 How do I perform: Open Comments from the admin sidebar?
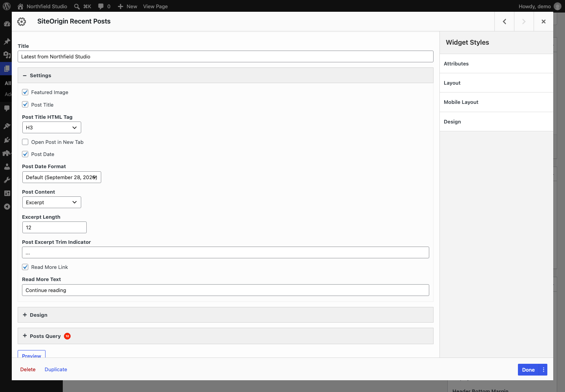(7, 108)
